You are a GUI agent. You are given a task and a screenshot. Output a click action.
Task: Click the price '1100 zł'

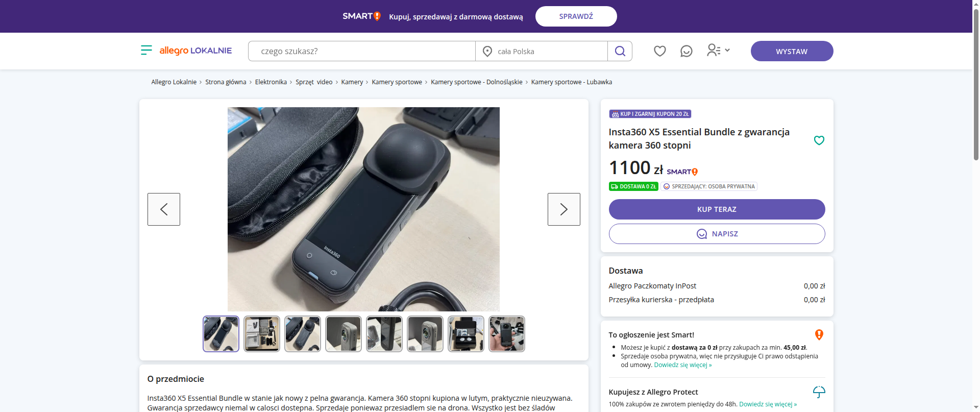tap(636, 168)
